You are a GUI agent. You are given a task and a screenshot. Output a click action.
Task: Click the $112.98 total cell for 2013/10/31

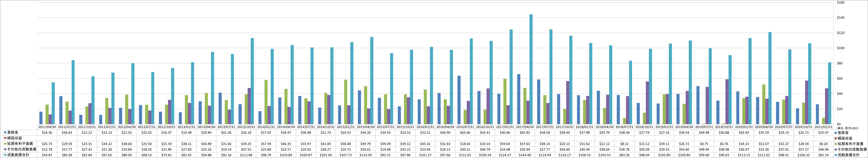246,155
